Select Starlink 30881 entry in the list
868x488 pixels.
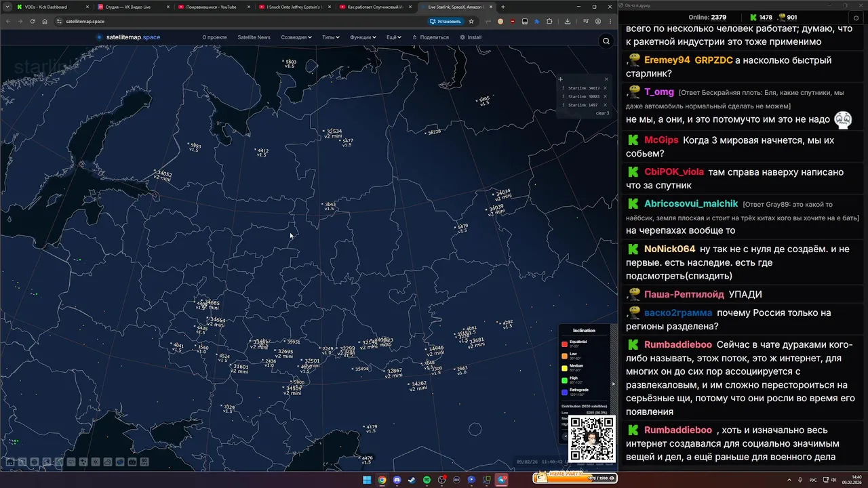583,97
